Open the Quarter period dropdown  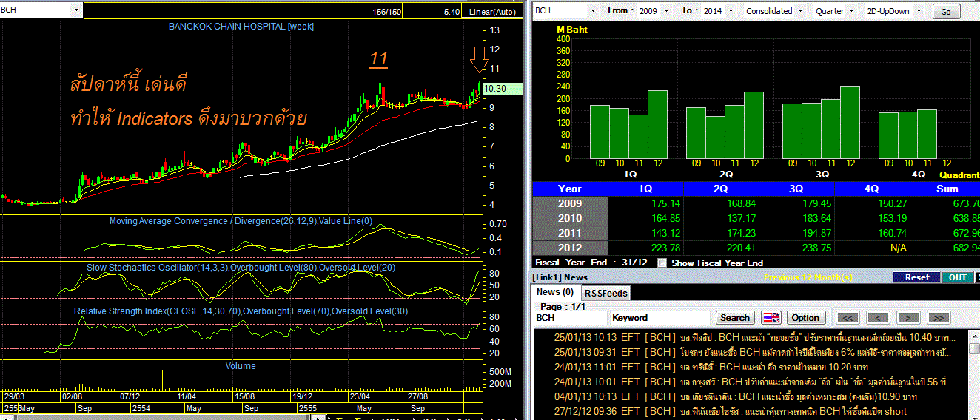coord(852,11)
